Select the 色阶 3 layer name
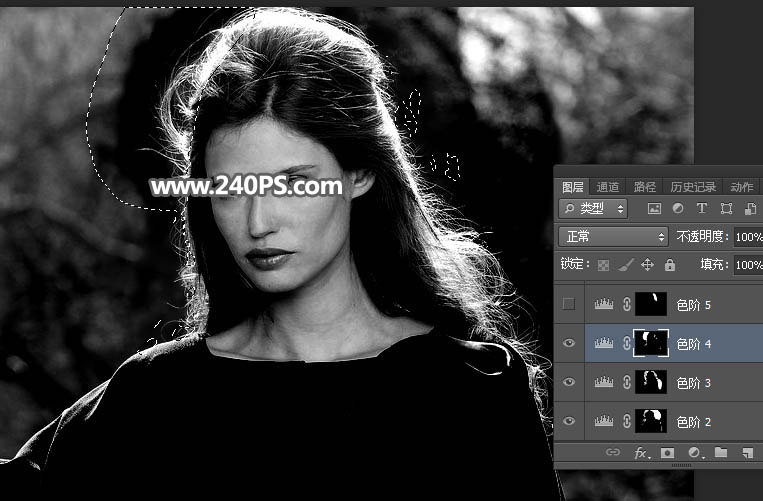 tap(694, 383)
